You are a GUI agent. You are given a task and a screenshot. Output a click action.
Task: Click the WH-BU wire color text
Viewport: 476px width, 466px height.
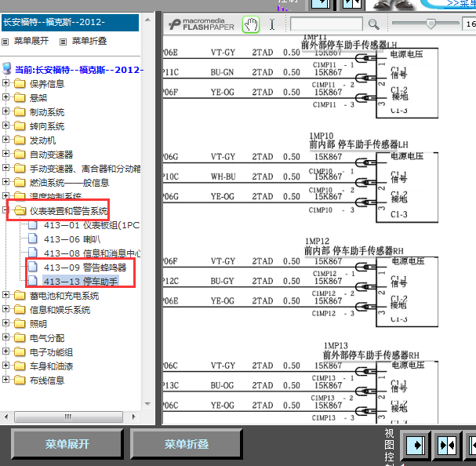223,177
